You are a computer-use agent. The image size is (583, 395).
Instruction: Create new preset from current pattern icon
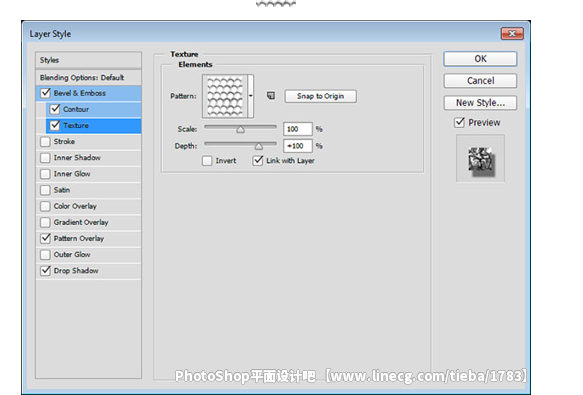[x=271, y=96]
